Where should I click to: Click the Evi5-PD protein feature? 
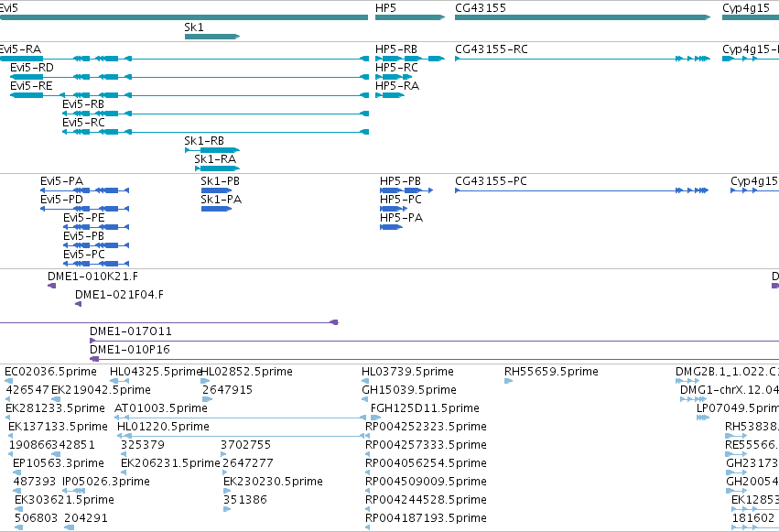point(84,209)
